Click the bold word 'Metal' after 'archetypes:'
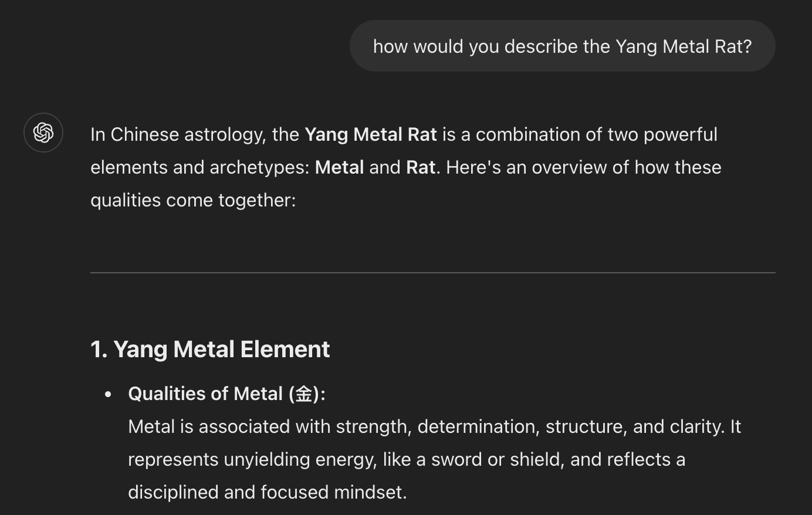 (339, 167)
